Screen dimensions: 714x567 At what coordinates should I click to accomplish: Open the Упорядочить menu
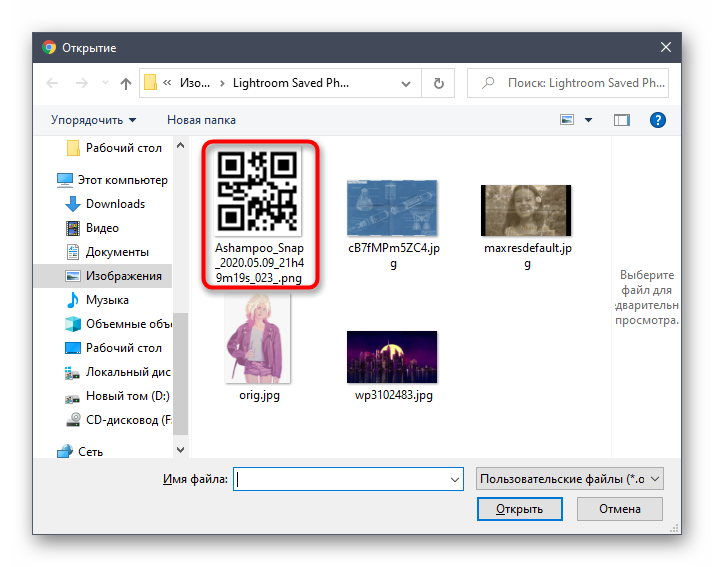(x=93, y=120)
